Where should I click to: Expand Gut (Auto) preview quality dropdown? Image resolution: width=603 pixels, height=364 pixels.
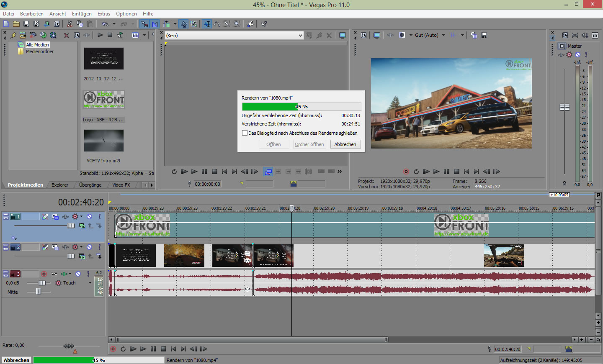tap(443, 35)
